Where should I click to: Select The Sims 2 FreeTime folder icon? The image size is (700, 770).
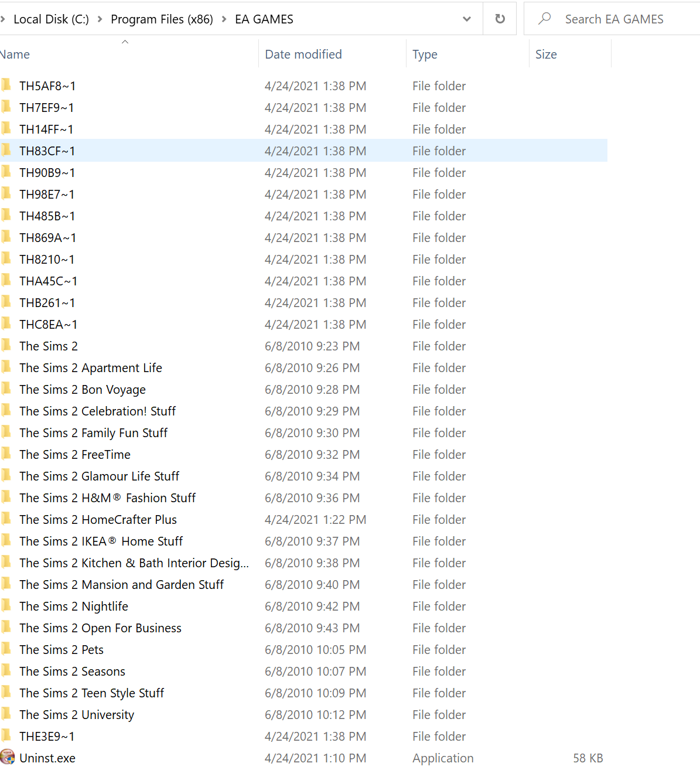pyautogui.click(x=6, y=454)
